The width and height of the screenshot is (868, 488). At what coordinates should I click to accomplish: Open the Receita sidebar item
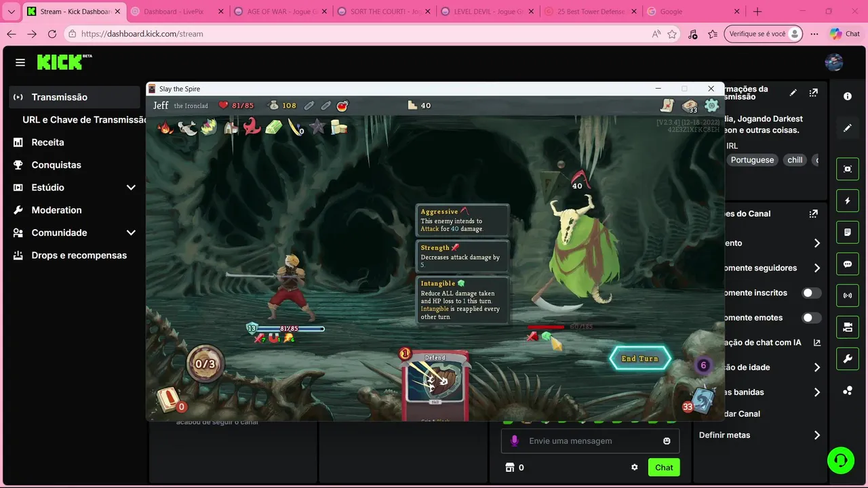click(x=75, y=142)
